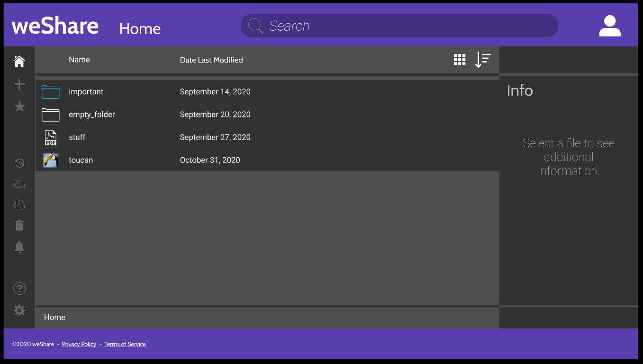The width and height of the screenshot is (643, 364).
Task: Open notifications bell icon
Action: tap(19, 247)
